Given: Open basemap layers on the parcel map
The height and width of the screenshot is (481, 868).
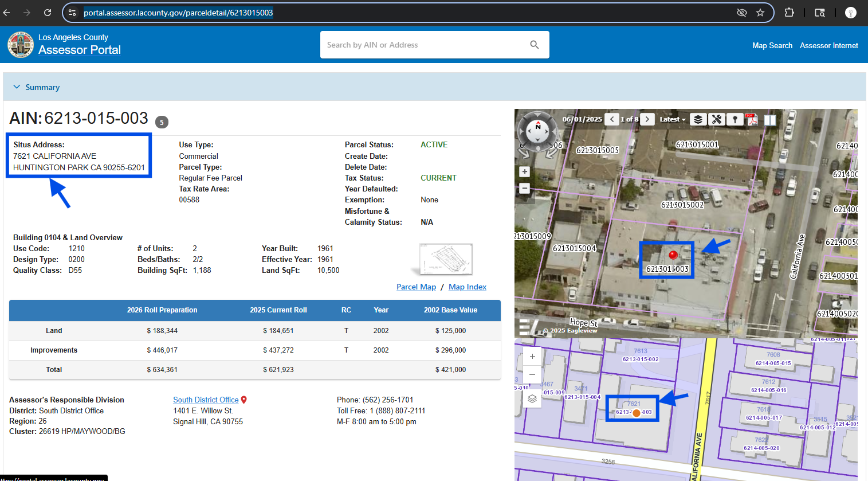Looking at the screenshot, I should click(x=532, y=398).
